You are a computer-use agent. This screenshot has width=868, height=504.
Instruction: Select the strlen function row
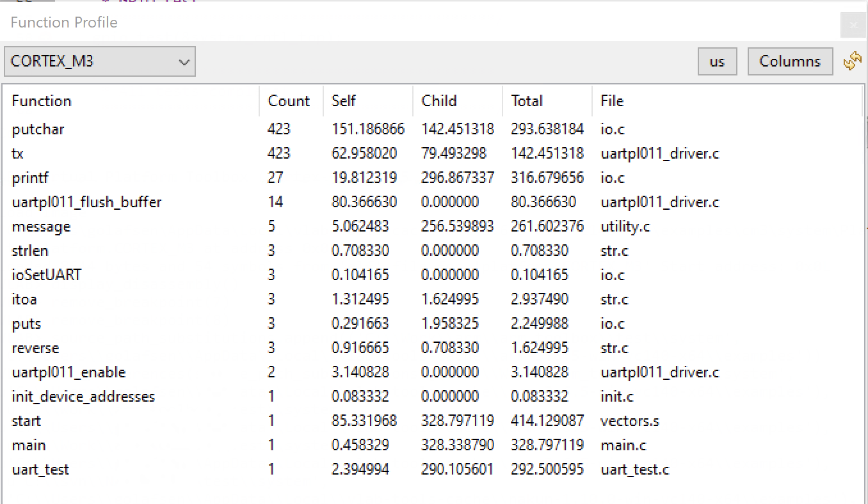[x=433, y=251]
